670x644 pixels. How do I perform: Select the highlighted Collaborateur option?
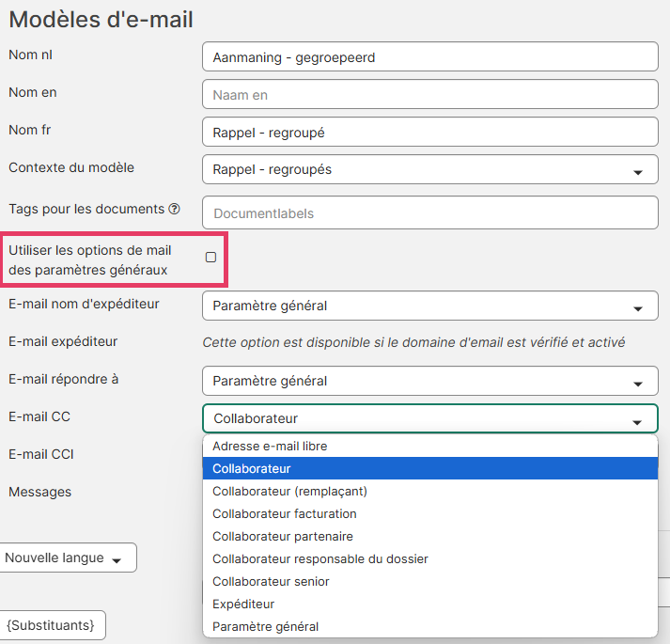[x=429, y=469]
